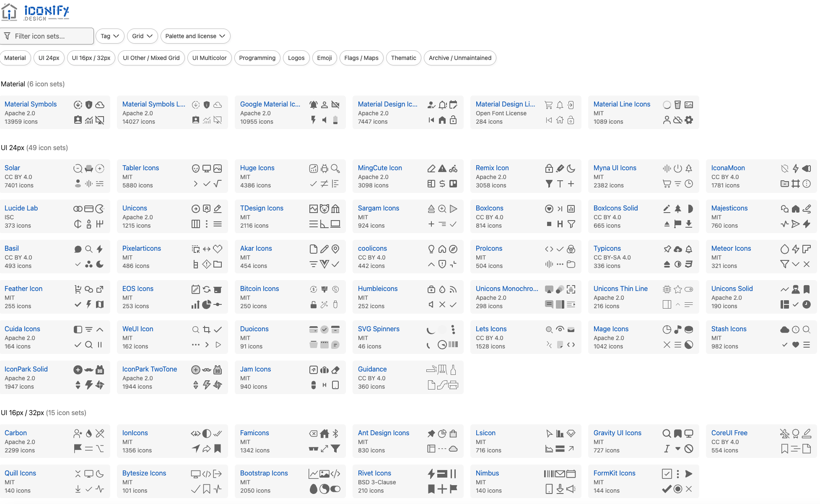Select the clock icon in Myna UI Icons card

pos(689,184)
